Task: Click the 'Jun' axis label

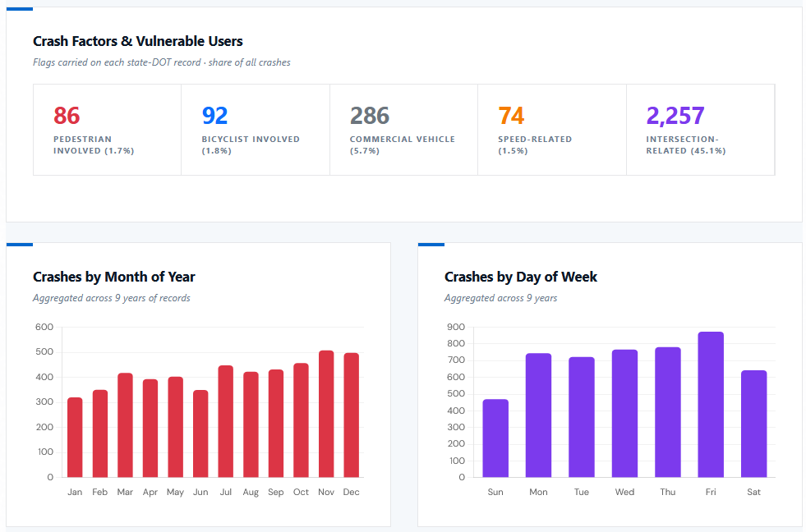Action: point(200,492)
